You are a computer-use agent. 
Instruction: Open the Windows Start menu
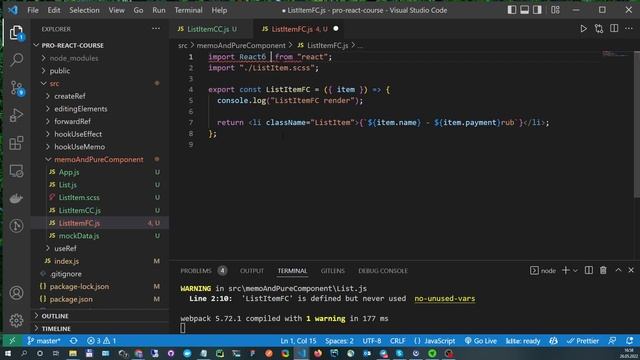tap(8, 353)
